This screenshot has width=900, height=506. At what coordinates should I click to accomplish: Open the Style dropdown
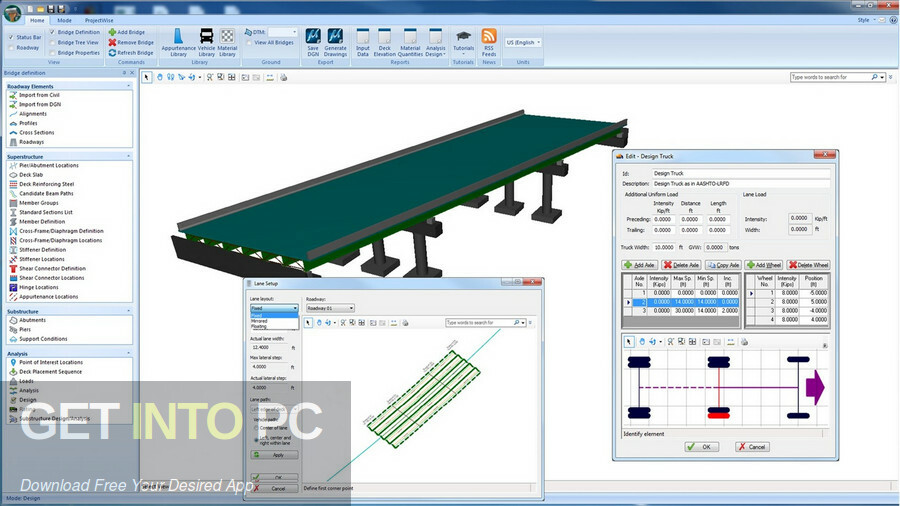866,20
